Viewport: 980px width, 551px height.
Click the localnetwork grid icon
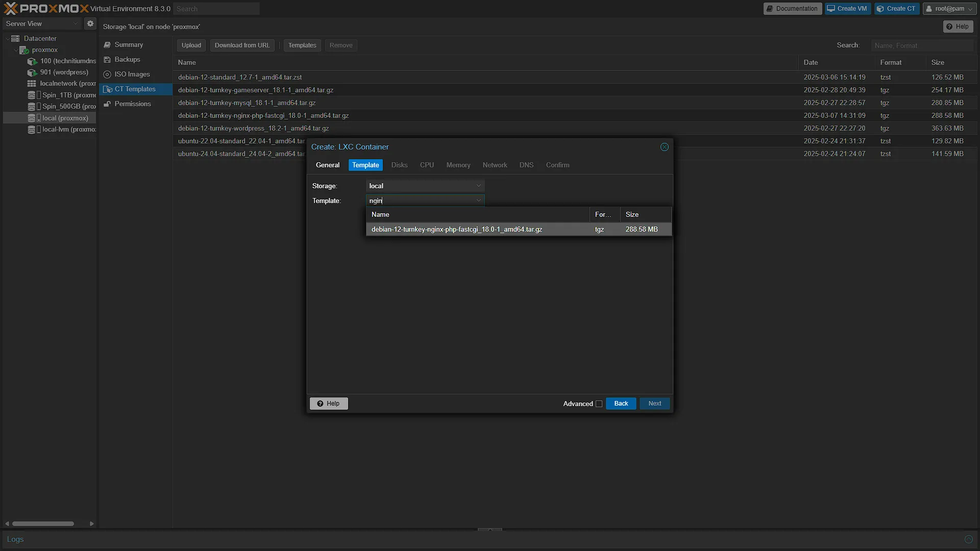coord(32,84)
